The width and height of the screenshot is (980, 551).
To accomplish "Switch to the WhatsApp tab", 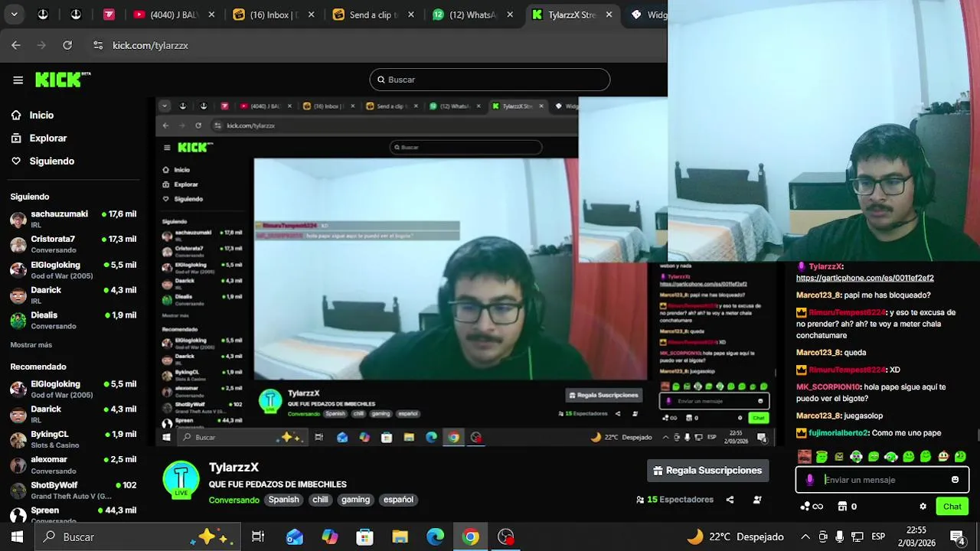I will [473, 15].
